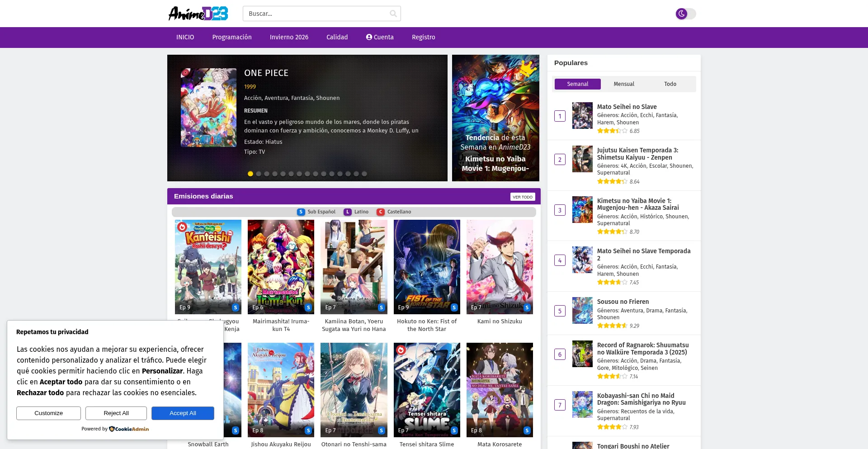Click the One Piece poster thumbnail
This screenshot has width=868, height=449.
tap(208, 108)
